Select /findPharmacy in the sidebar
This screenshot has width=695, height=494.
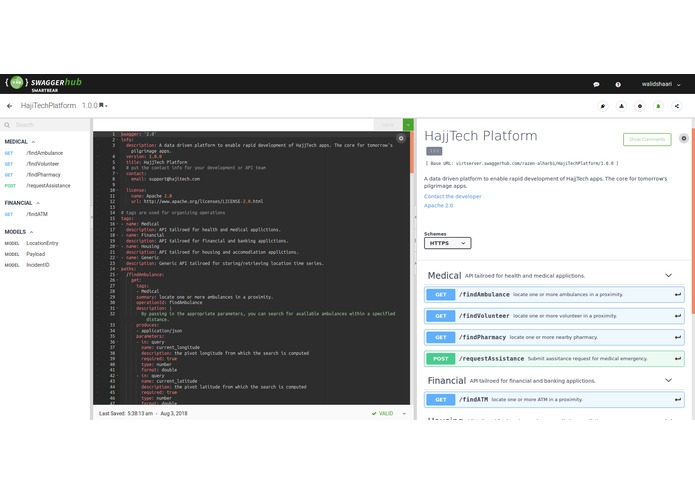pyautogui.click(x=43, y=175)
